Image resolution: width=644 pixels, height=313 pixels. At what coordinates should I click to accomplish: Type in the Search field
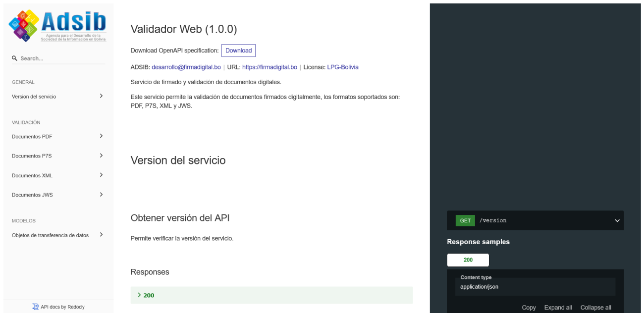59,58
